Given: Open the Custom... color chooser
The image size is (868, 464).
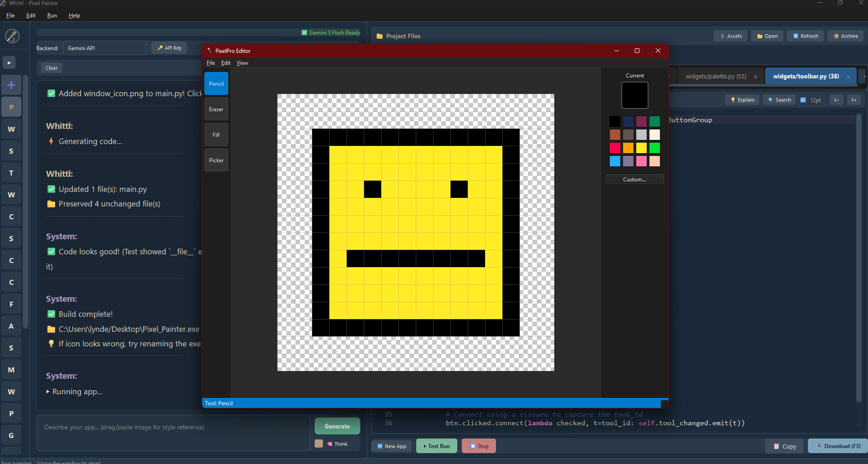Looking at the screenshot, I should click(x=634, y=180).
